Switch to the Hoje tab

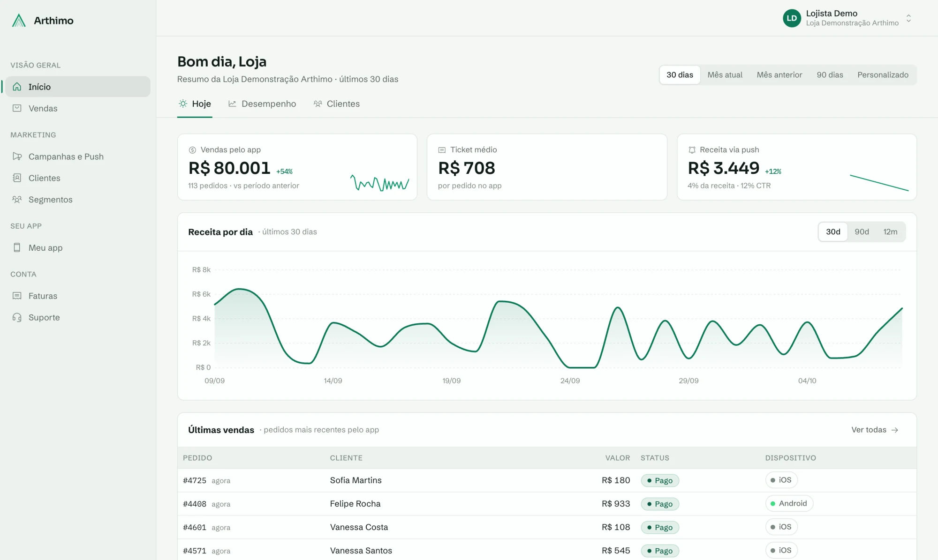tap(195, 104)
